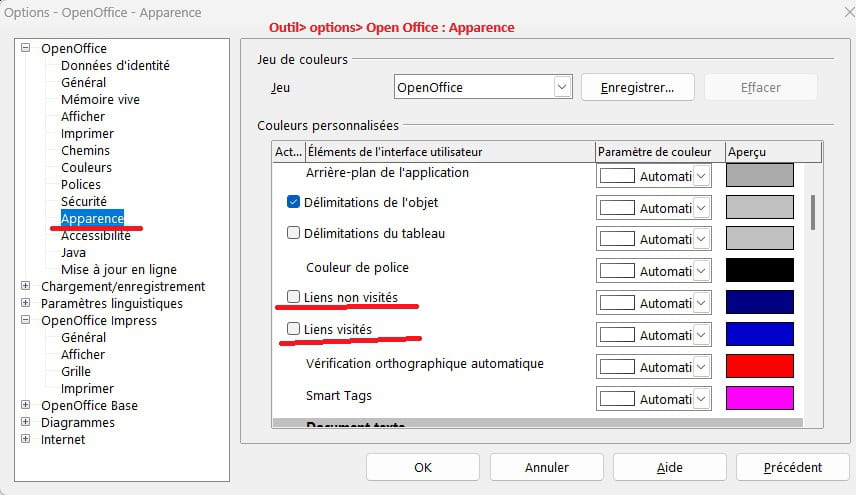The width and height of the screenshot is (856, 495).
Task: Expand the Diagrammes tree node
Action: (x=26, y=421)
